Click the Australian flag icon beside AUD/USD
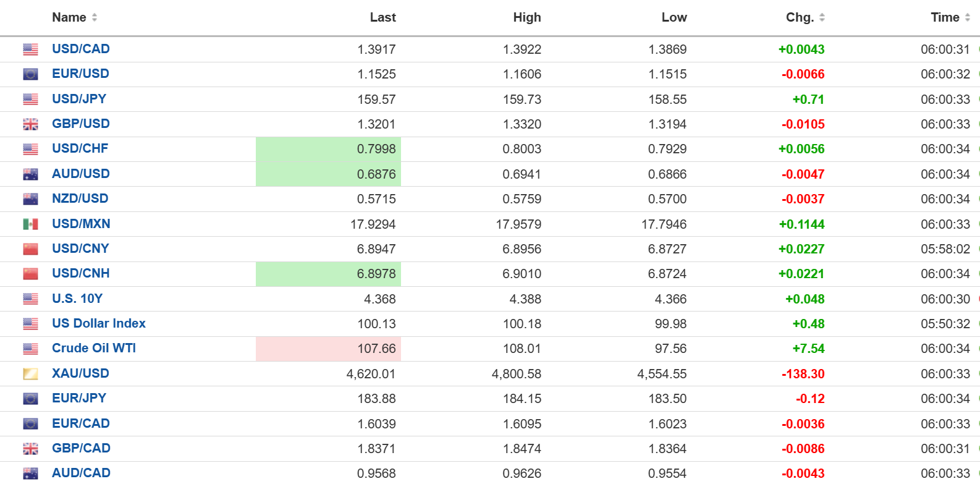Viewport: 980px width, 484px height. tap(30, 174)
